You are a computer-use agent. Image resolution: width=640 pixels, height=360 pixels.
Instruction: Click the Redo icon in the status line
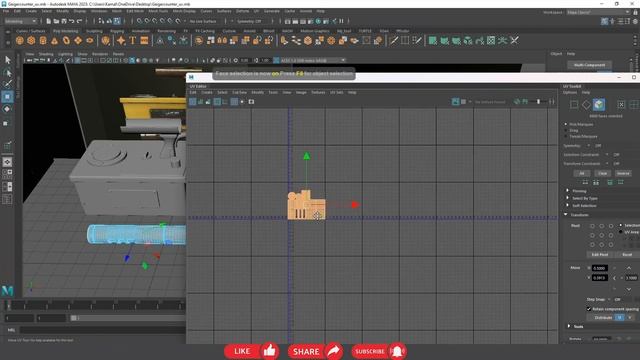[x=80, y=21]
